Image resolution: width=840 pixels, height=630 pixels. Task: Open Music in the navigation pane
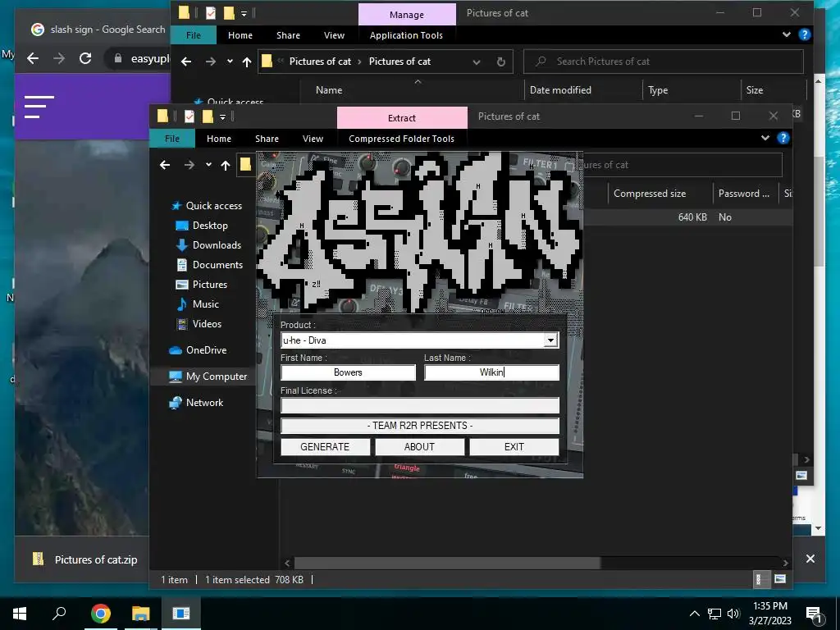pyautogui.click(x=198, y=304)
